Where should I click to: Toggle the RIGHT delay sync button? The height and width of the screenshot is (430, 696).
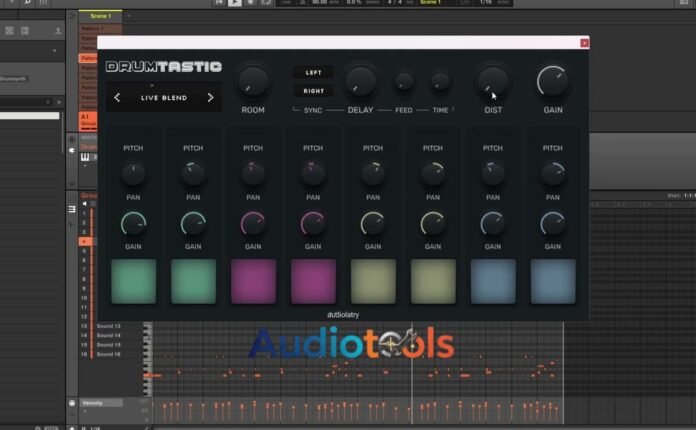click(313, 91)
